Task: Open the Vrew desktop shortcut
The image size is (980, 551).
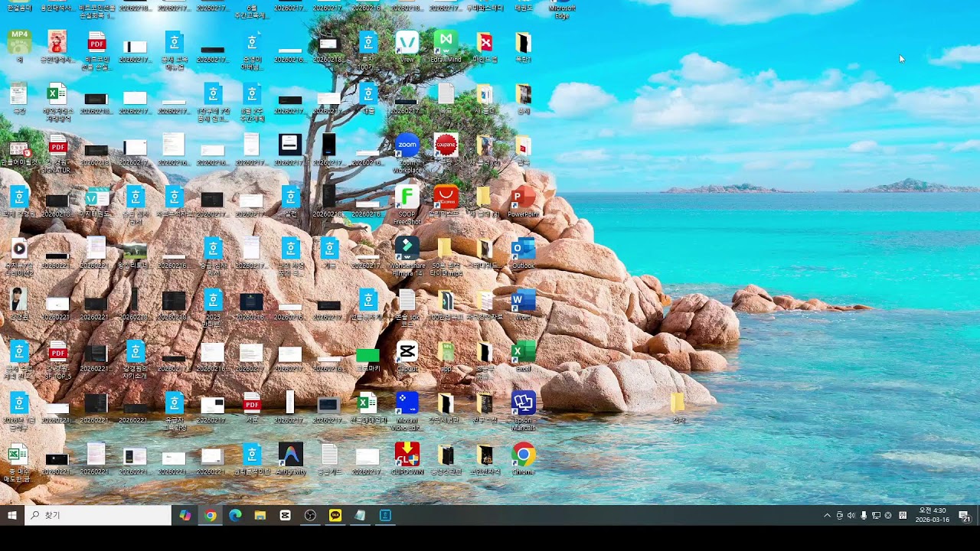Action: pos(407,46)
